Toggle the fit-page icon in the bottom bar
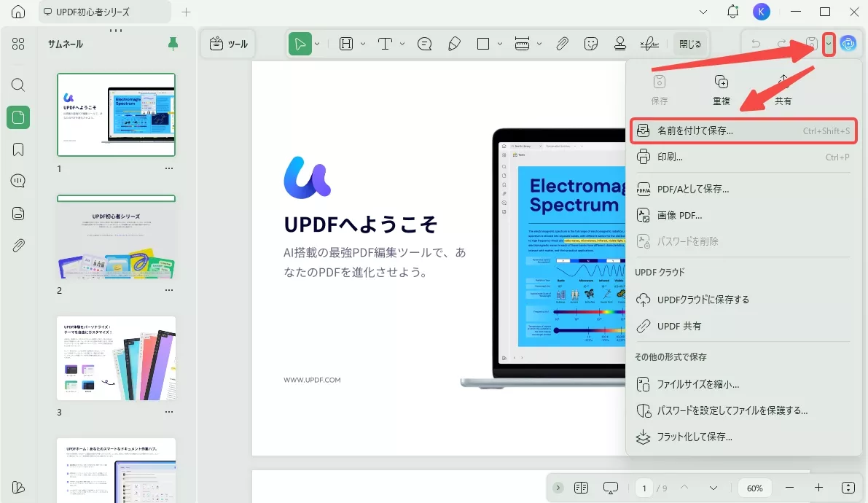Viewport: 868px width, 503px height. [x=848, y=488]
